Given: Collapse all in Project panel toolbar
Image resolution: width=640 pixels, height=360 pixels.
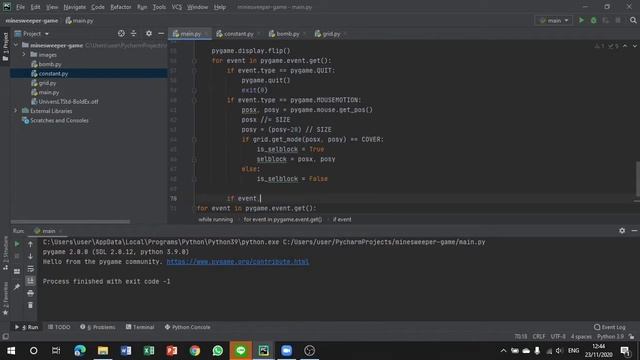Looking at the screenshot, I should [133, 33].
